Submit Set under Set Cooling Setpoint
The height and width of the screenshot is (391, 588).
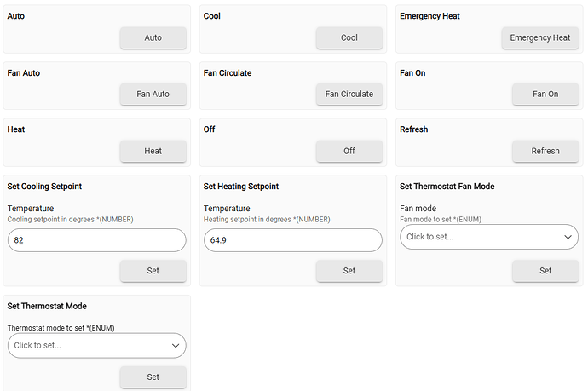click(x=153, y=271)
